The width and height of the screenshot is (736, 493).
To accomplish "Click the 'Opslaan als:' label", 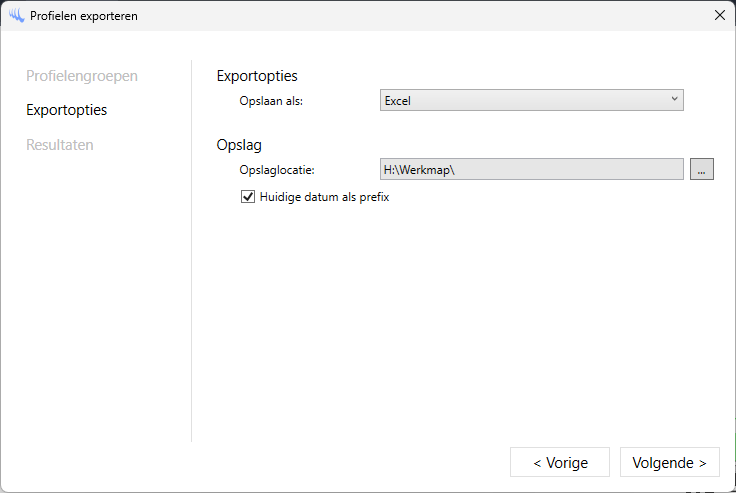I will pyautogui.click(x=271, y=101).
